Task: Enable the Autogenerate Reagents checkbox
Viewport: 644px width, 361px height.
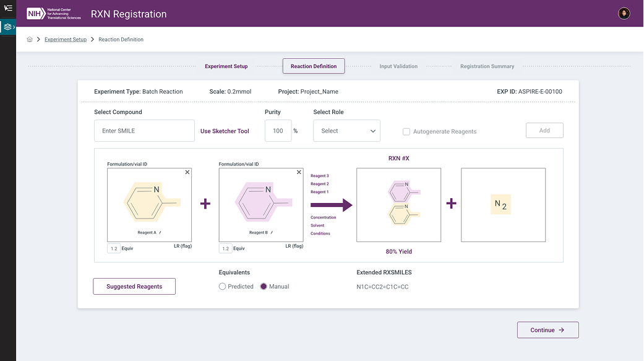Action: pyautogui.click(x=406, y=131)
